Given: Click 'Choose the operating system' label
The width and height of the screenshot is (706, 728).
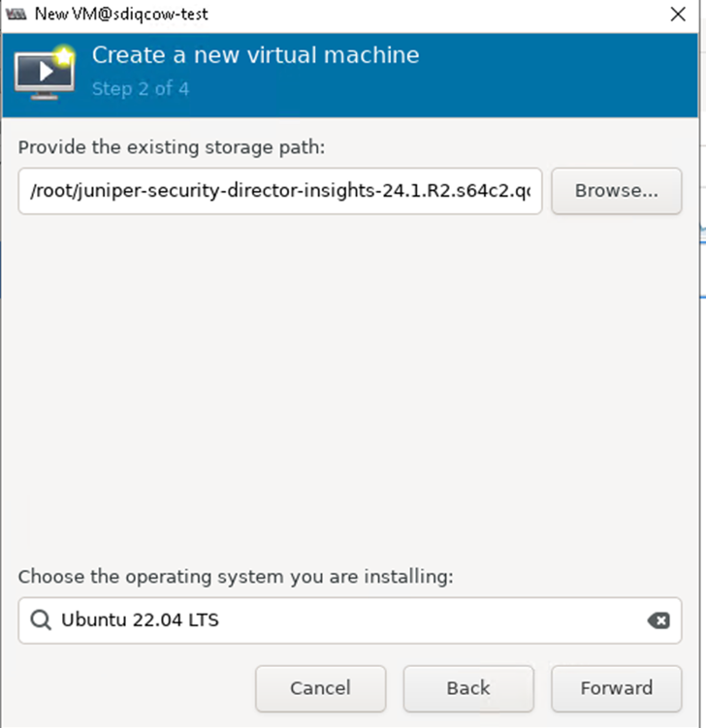Looking at the screenshot, I should (x=236, y=577).
